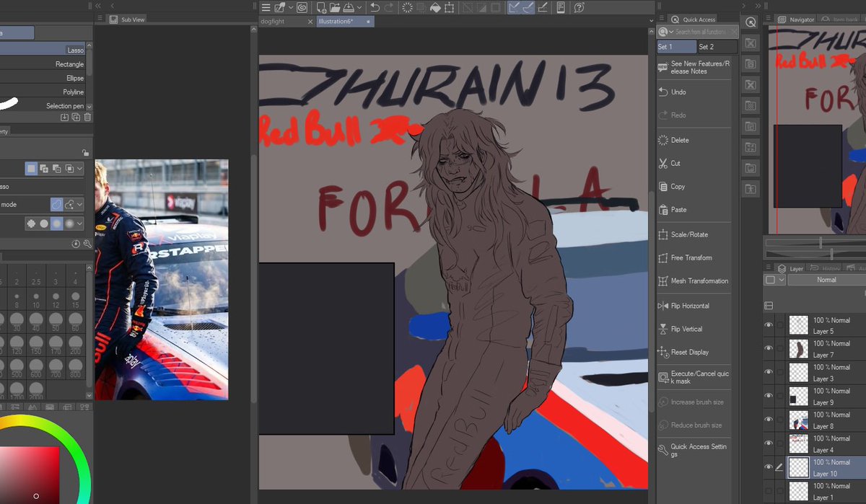Click the Scale/Rotate transform icon in command bar
The width and height of the screenshot is (866, 504).
(x=449, y=7)
